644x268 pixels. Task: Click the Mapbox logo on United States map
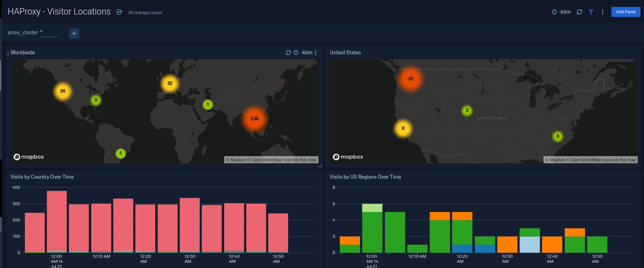(x=348, y=157)
